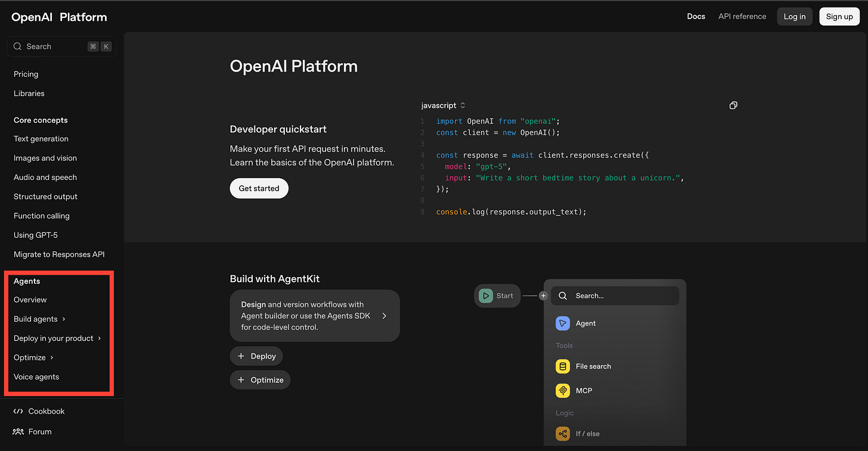The width and height of the screenshot is (868, 451).
Task: Click the console.log code line
Action: tap(511, 211)
